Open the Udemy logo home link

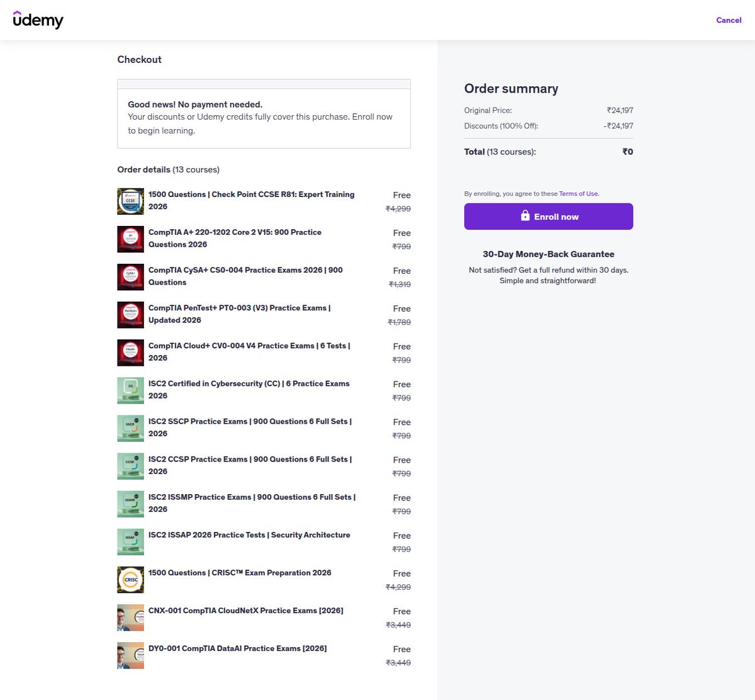(x=38, y=20)
